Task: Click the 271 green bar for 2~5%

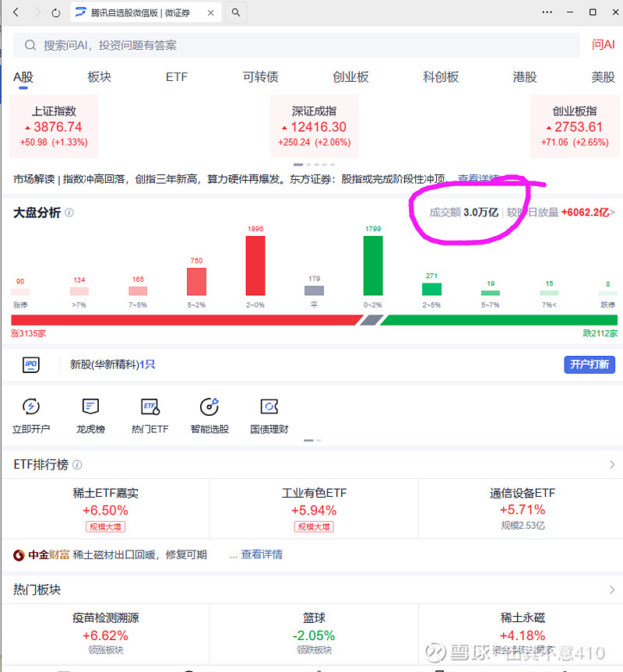Action: (x=431, y=289)
